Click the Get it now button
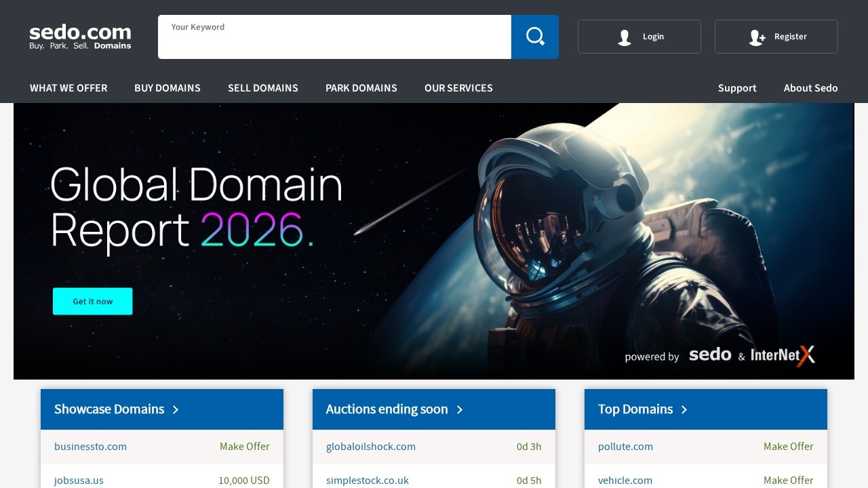The width and height of the screenshot is (868, 488). coord(93,302)
